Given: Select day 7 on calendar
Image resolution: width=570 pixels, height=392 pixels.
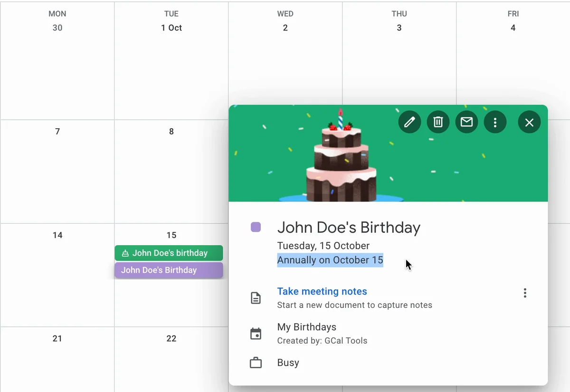Looking at the screenshot, I should tap(57, 132).
